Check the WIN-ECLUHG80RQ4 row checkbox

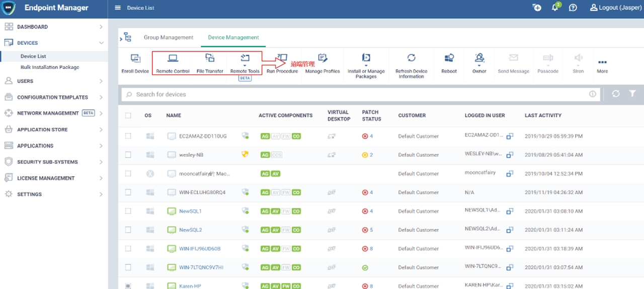(x=128, y=192)
